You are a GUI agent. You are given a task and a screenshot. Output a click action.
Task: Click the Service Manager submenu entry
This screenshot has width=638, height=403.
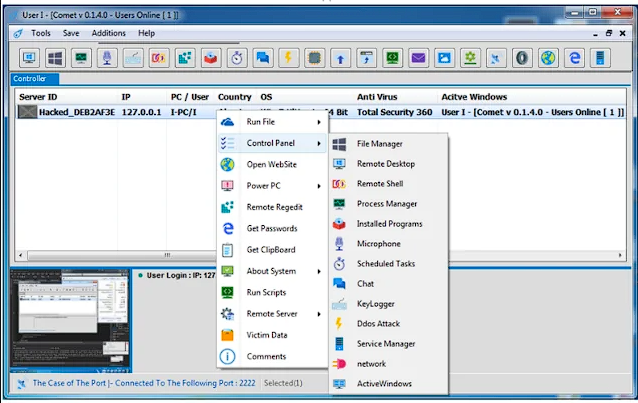point(385,344)
